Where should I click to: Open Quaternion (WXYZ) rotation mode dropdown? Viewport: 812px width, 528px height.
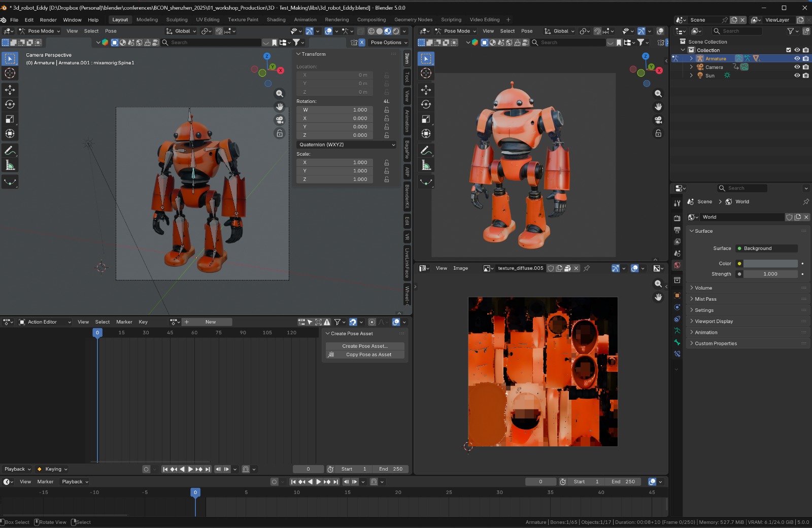[347, 145]
